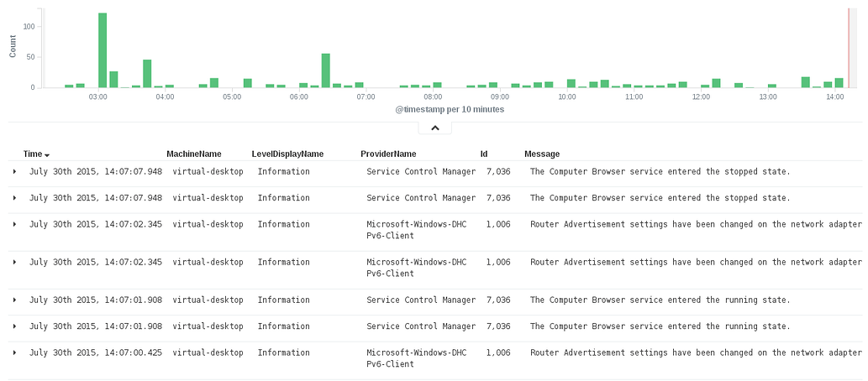The width and height of the screenshot is (868, 381).
Task: Click the '@timestamp per 10 minutes' axis label
Action: [x=450, y=109]
